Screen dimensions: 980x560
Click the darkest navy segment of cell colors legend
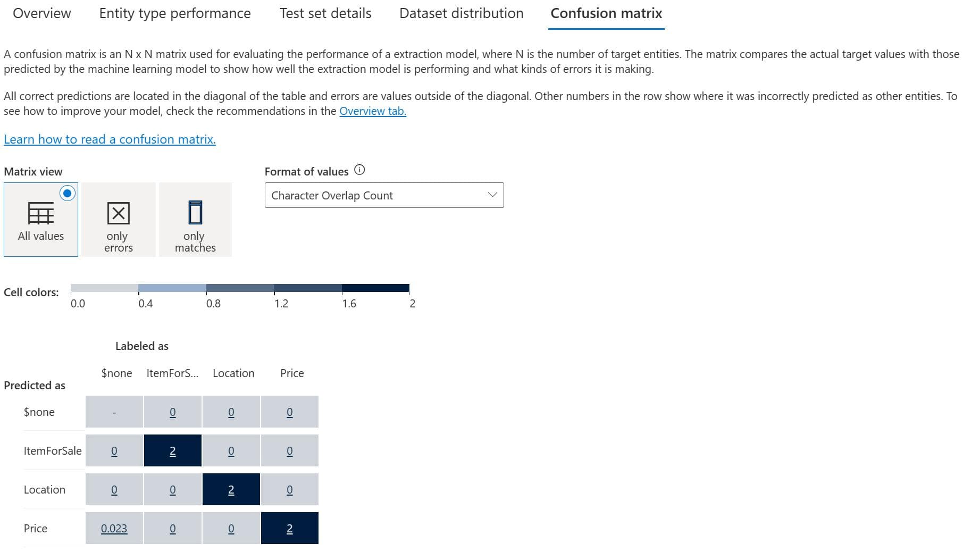375,288
